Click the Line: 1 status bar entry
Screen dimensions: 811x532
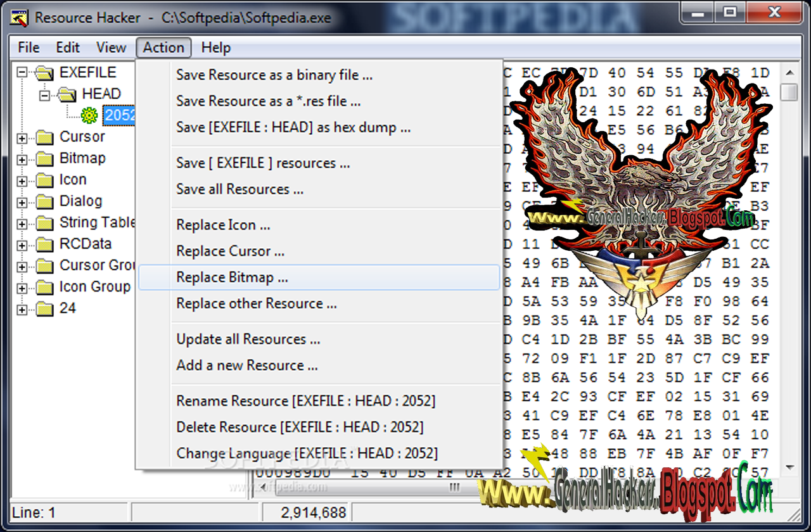tap(34, 512)
